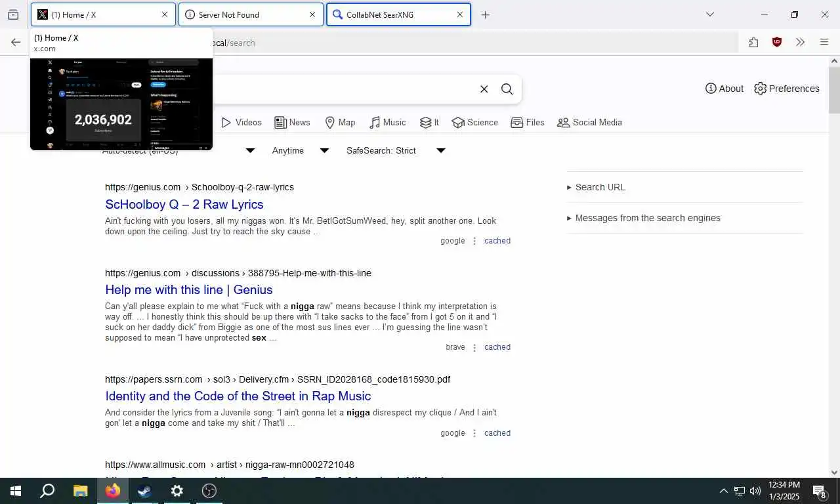
Task: Go back to the previous page
Action: tap(16, 42)
